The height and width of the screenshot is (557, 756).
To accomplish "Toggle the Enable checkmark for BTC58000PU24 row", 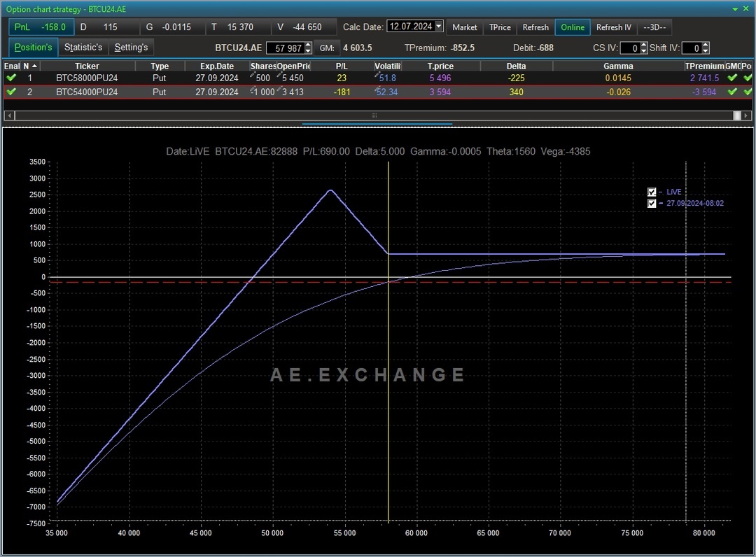I will pos(11,78).
